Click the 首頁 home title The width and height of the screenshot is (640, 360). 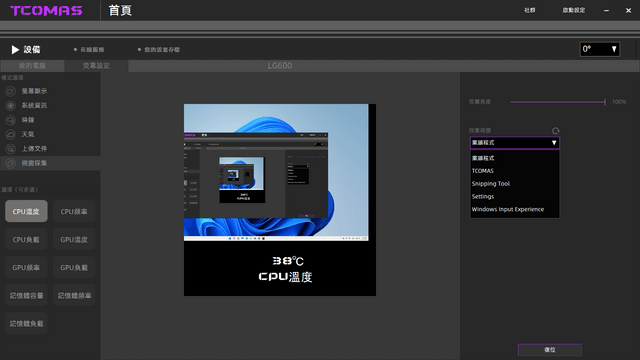pos(120,11)
